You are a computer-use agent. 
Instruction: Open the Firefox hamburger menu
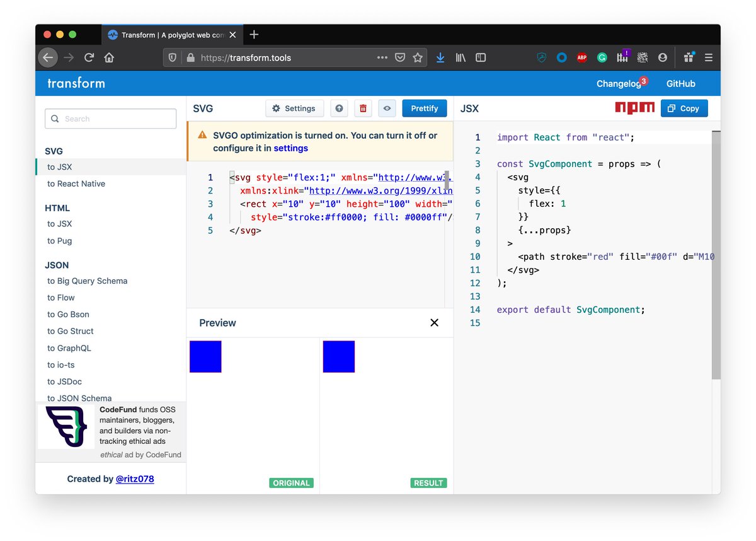[x=709, y=57]
